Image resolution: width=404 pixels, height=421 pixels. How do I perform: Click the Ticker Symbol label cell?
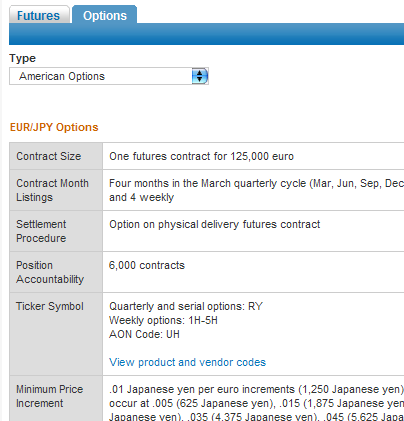tap(56, 334)
